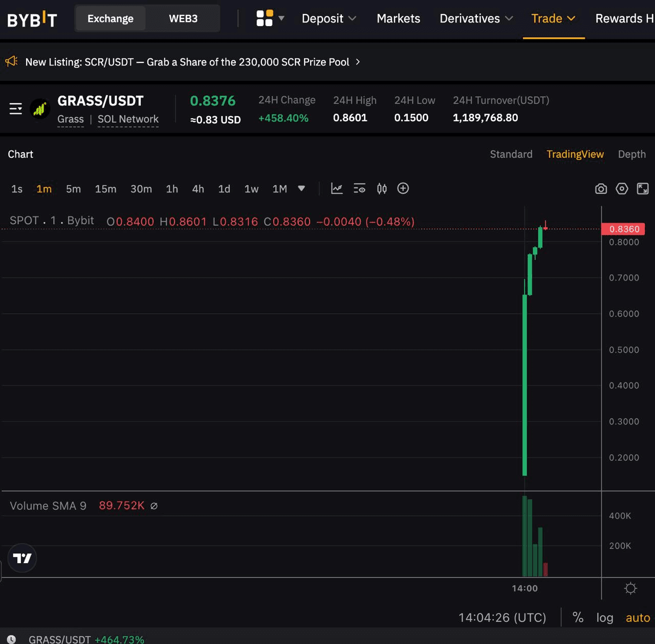Click the clock icon in bottom ticker
Image resolution: width=655 pixels, height=644 pixels.
point(11,639)
